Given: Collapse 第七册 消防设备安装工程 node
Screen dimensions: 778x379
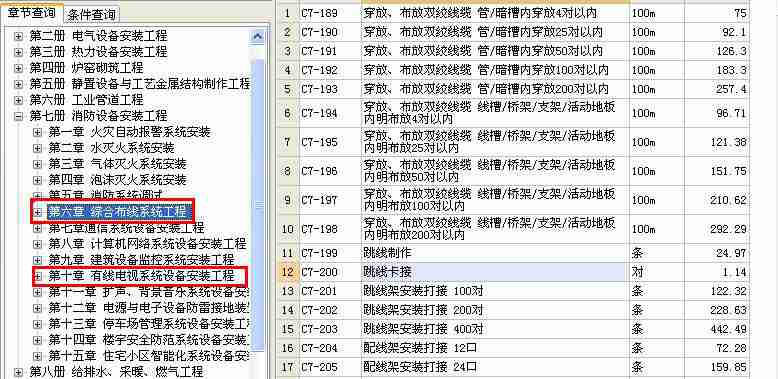Looking at the screenshot, I should pos(18,116).
